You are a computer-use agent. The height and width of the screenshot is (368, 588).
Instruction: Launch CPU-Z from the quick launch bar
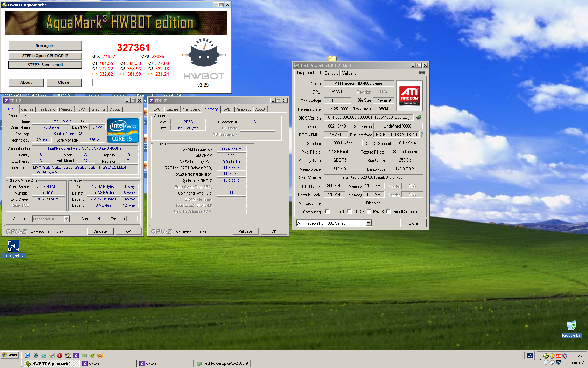click(x=76, y=355)
